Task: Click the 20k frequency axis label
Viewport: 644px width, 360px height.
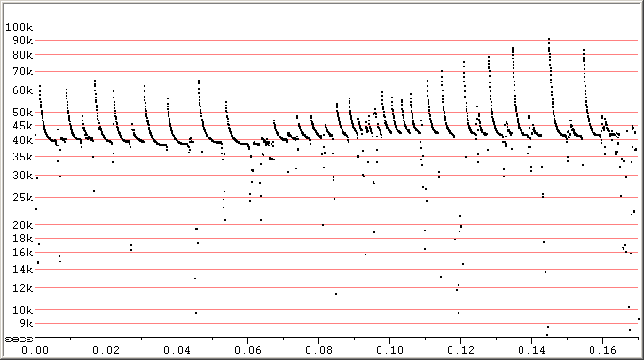Action: tap(23, 225)
